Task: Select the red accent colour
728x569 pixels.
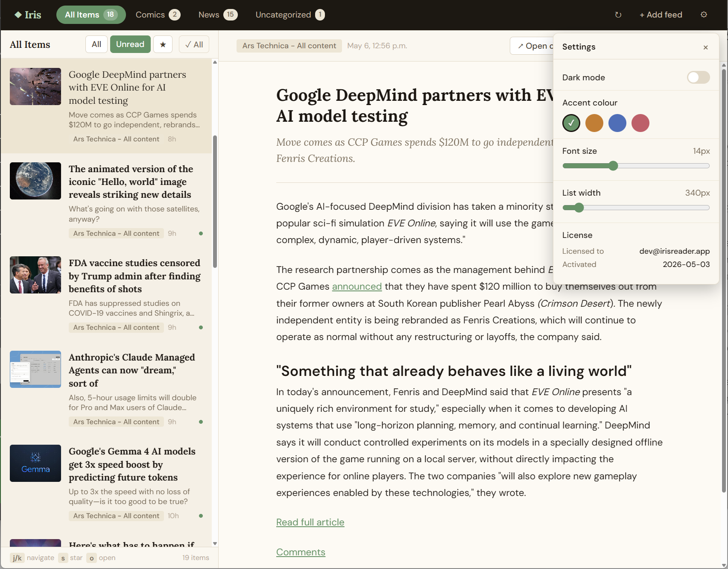Action: [640, 123]
